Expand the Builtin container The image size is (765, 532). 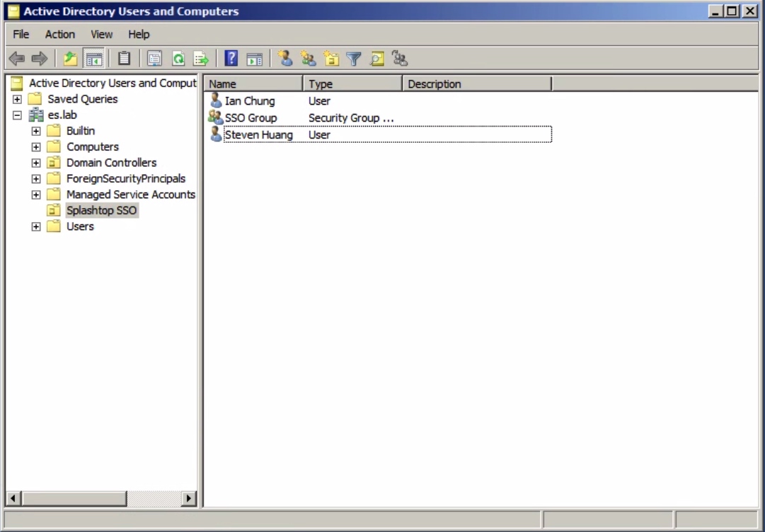coord(36,131)
